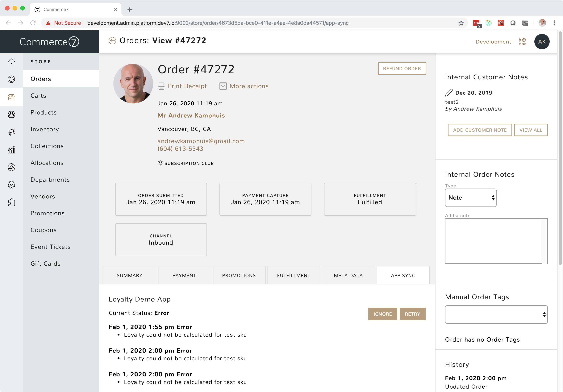Screen dimensions: 563x392
Task: Open the Manual Order Tags dropdown
Action: point(496,314)
